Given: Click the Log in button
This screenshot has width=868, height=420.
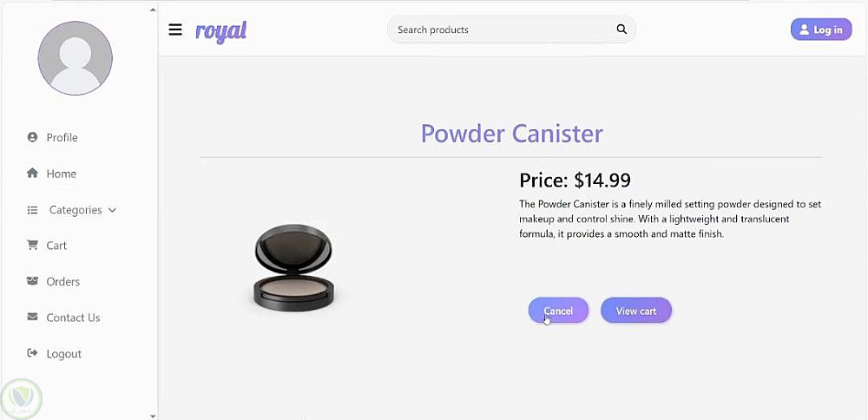Looking at the screenshot, I should tap(821, 30).
